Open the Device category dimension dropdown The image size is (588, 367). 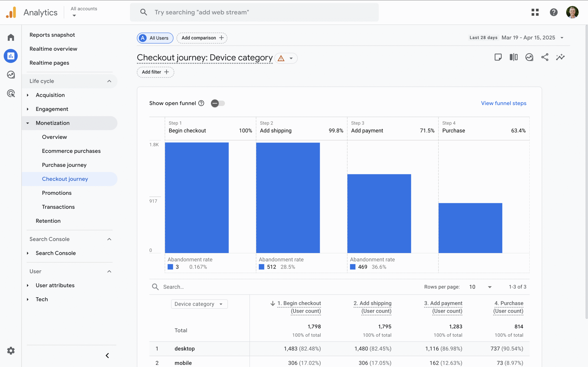pos(199,304)
